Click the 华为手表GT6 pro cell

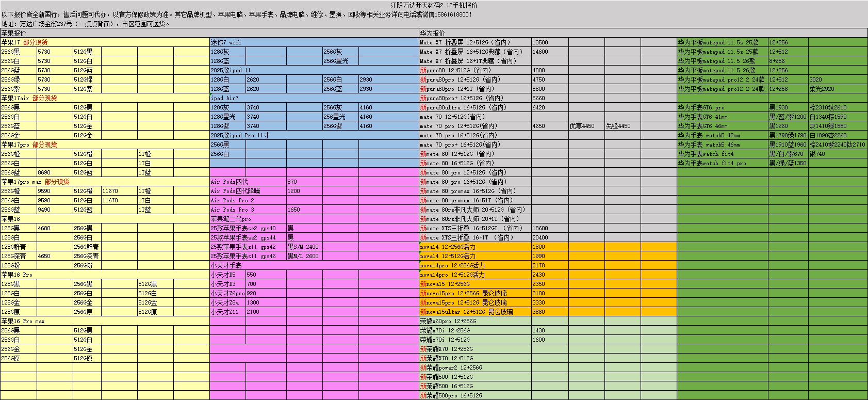point(701,107)
